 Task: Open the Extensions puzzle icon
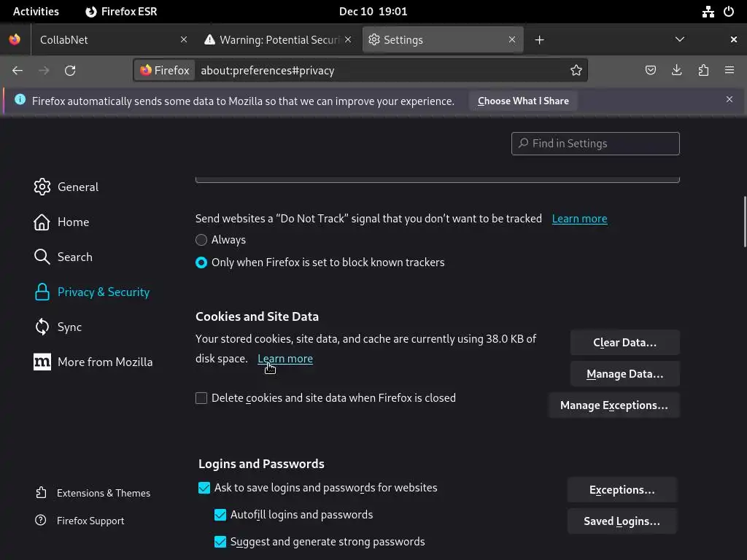703,71
